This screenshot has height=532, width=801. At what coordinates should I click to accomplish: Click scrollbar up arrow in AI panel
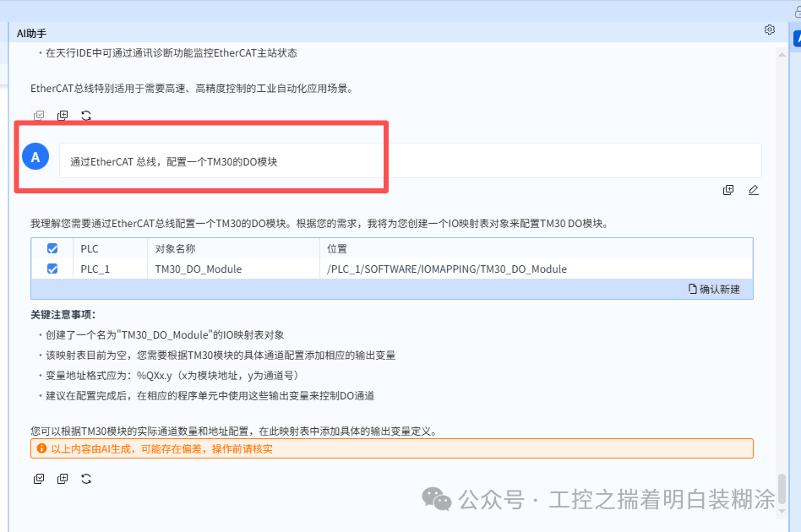coord(782,54)
